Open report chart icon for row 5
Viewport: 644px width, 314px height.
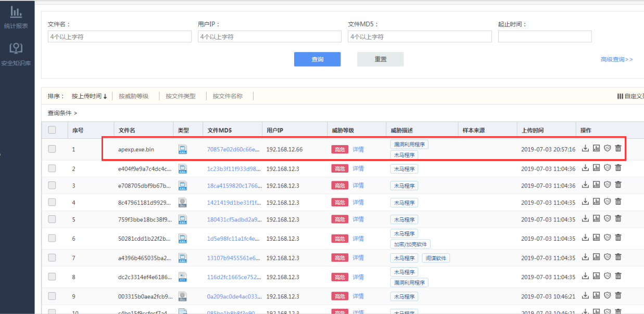click(x=596, y=219)
